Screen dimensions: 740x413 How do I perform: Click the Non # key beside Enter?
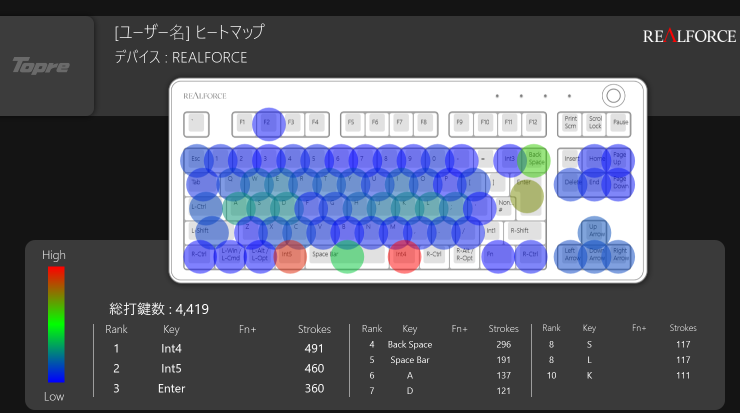(504, 207)
